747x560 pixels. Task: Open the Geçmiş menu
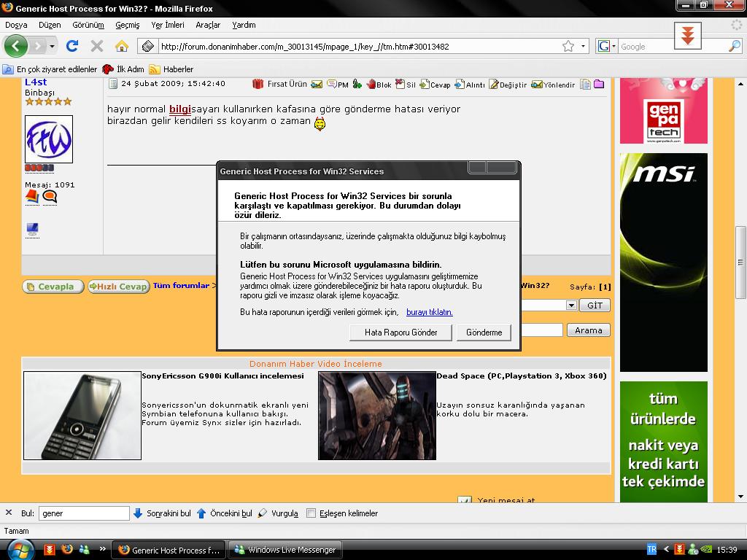click(128, 25)
